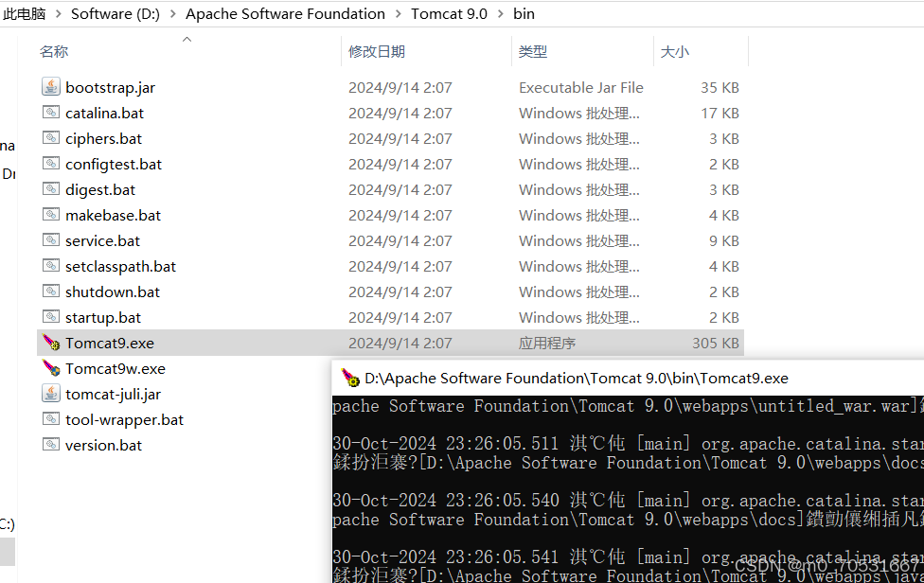924x583 pixels.
Task: Click the 35 KB size of bootstrap.jar
Action: point(720,87)
